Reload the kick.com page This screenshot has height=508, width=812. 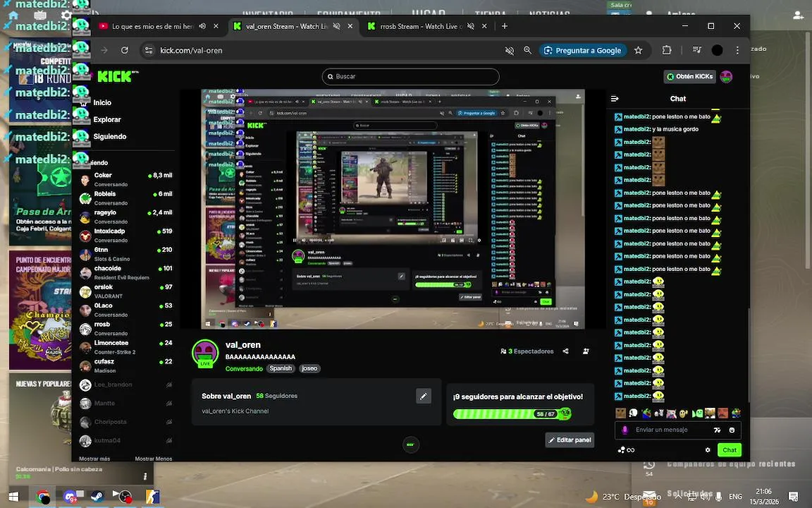[125, 50]
